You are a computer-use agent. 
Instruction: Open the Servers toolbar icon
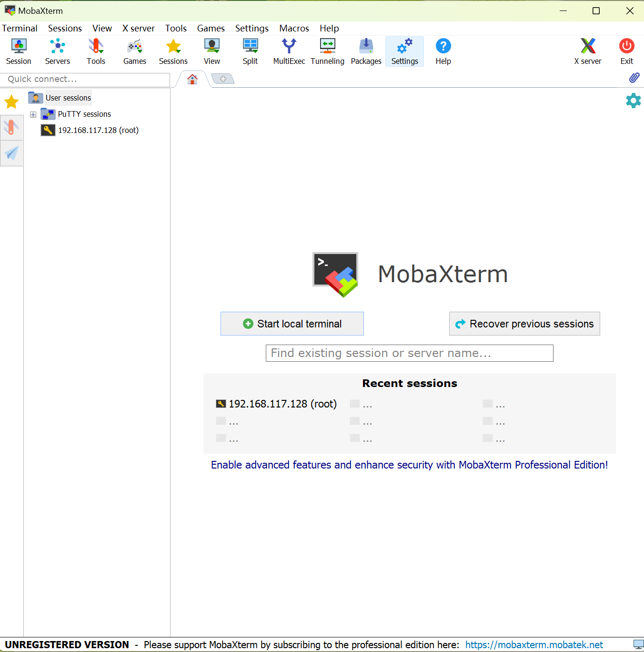tap(57, 51)
